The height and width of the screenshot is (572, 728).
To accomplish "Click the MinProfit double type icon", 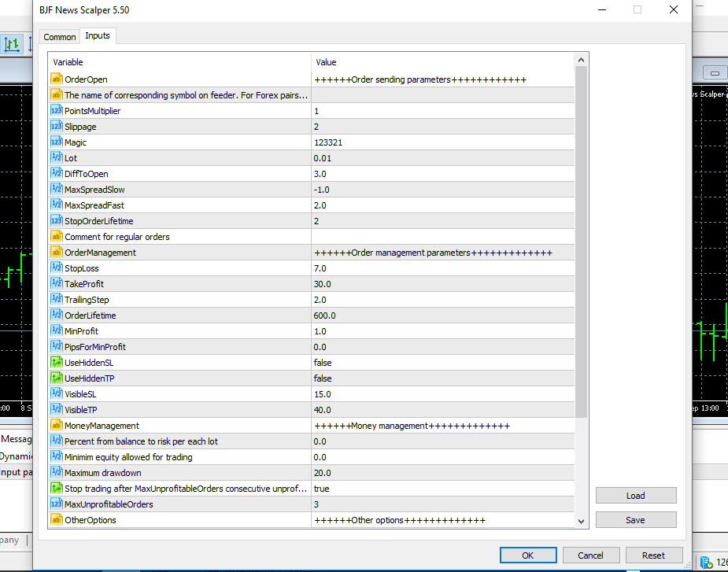I will point(56,331).
